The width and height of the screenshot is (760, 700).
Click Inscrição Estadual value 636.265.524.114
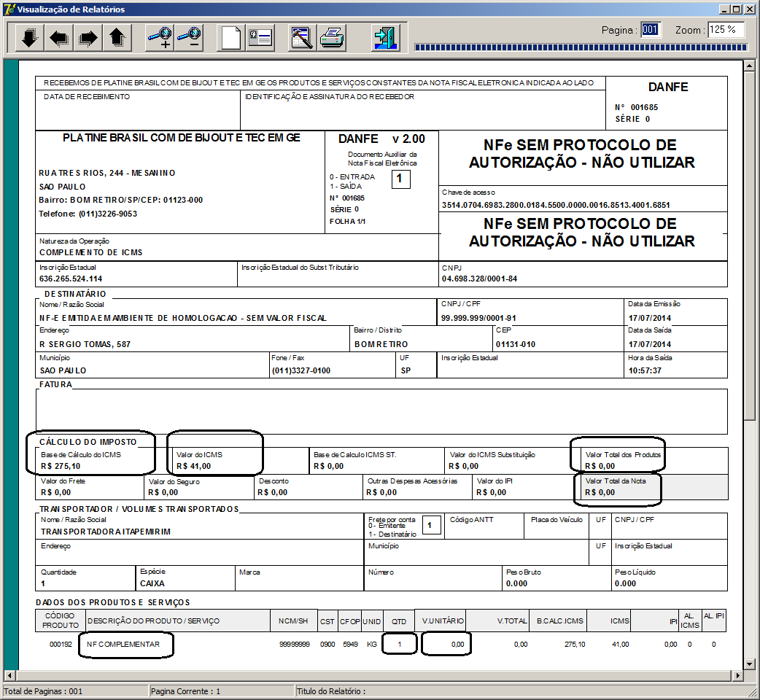(x=71, y=279)
